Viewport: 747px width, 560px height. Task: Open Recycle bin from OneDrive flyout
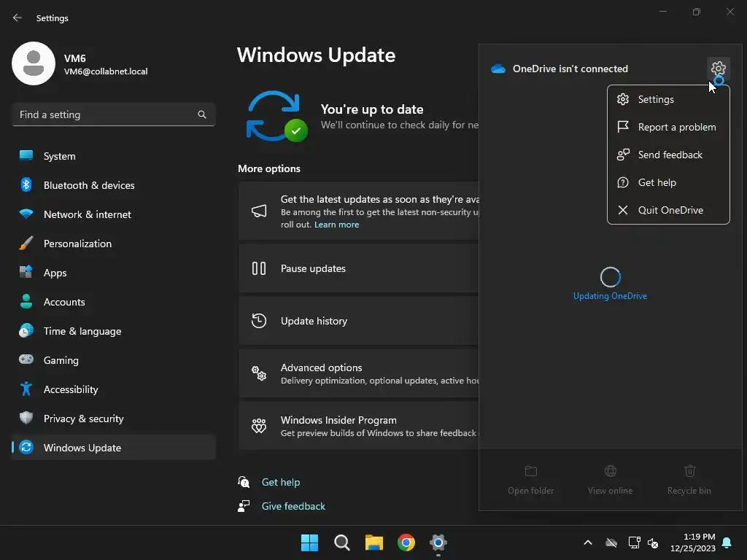689,480
